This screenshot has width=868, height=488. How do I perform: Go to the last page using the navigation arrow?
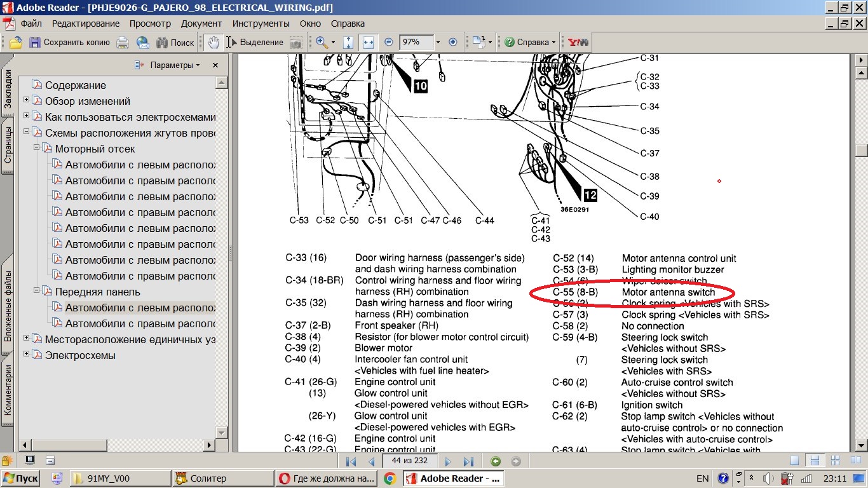pyautogui.click(x=468, y=462)
